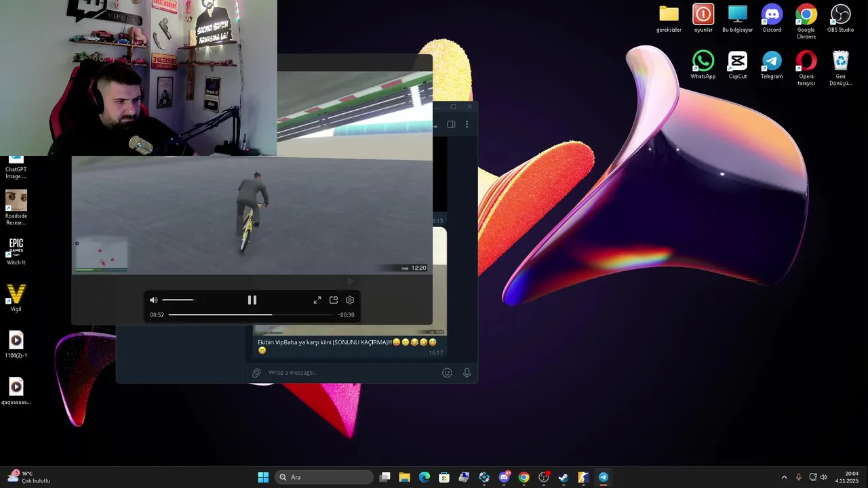Open Bu bilgisayar desktop icon
Image resolution: width=868 pixels, height=488 pixels.
(x=737, y=19)
